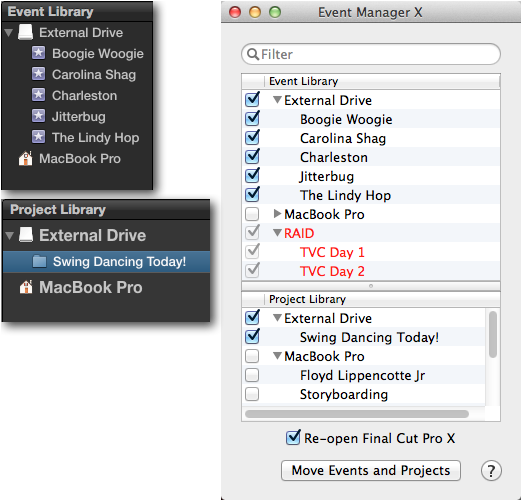
Task: Collapse External Drive in the dark Project Library panel
Action: [10, 235]
